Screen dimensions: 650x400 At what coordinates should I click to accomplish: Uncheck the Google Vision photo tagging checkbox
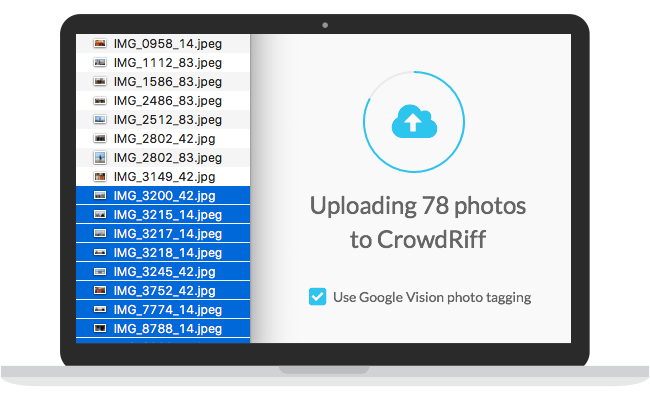(x=317, y=297)
